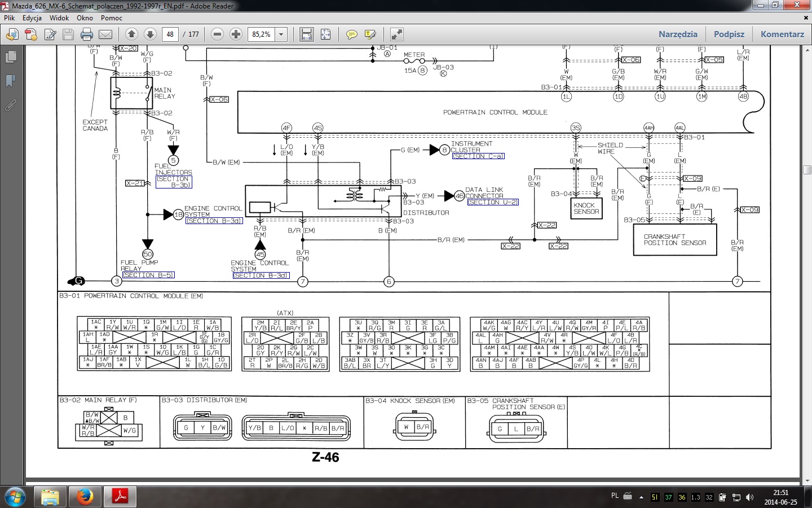Expand the Bookmarks navigation panel
Screen dimensions: 812x508
click(x=10, y=81)
